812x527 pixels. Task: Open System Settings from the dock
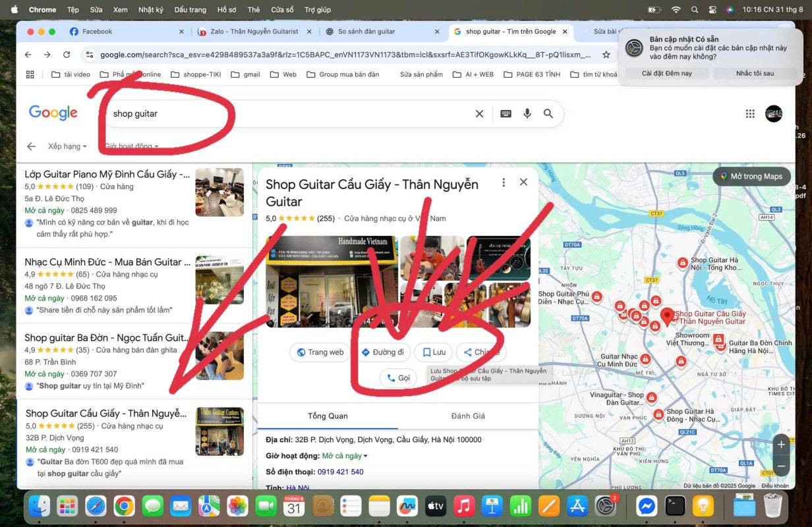(x=606, y=506)
